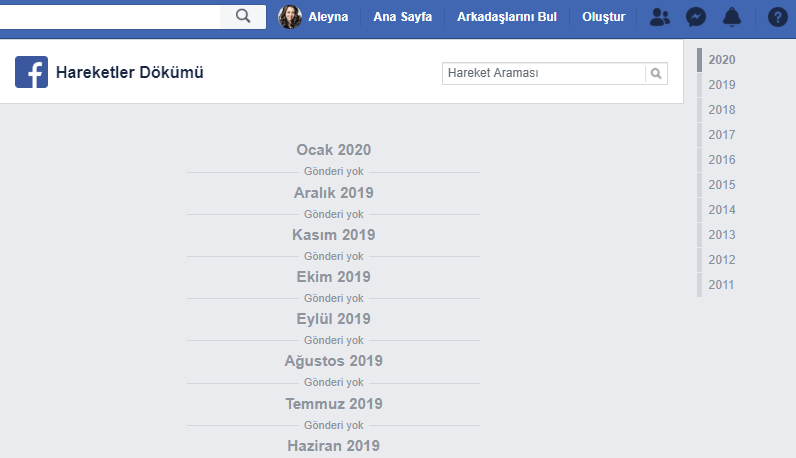
Task: Click the top search magnifier icon
Action: 243,16
